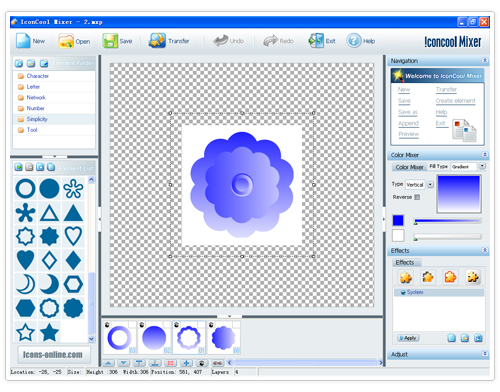Select the outlined heart shape
Screen dimensions: 500x392
click(x=73, y=236)
